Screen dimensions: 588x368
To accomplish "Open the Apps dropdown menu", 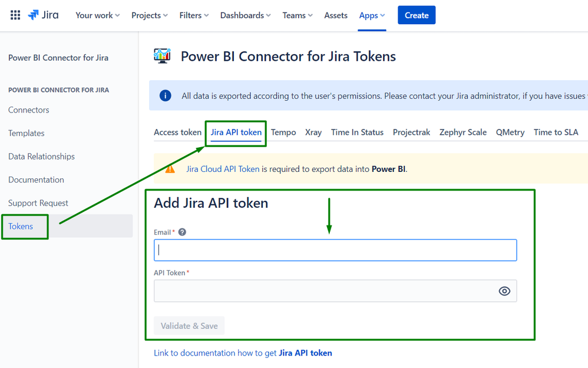I will pos(372,15).
